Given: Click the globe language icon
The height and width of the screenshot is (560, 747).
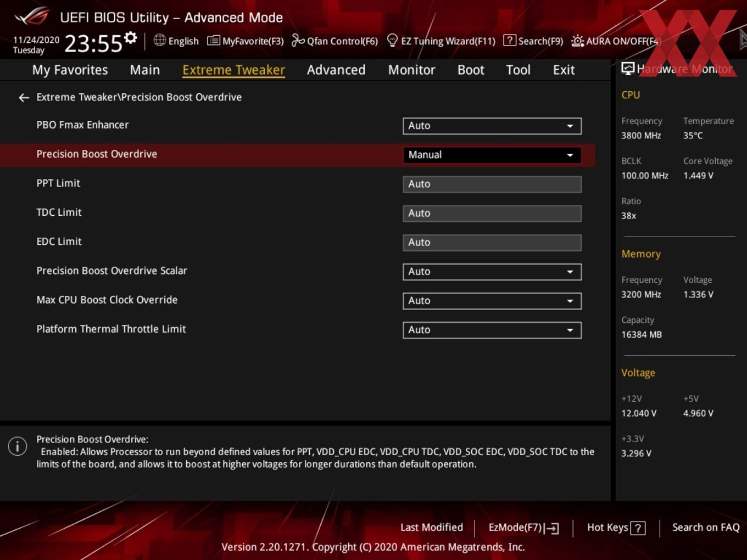Looking at the screenshot, I should pyautogui.click(x=159, y=40).
